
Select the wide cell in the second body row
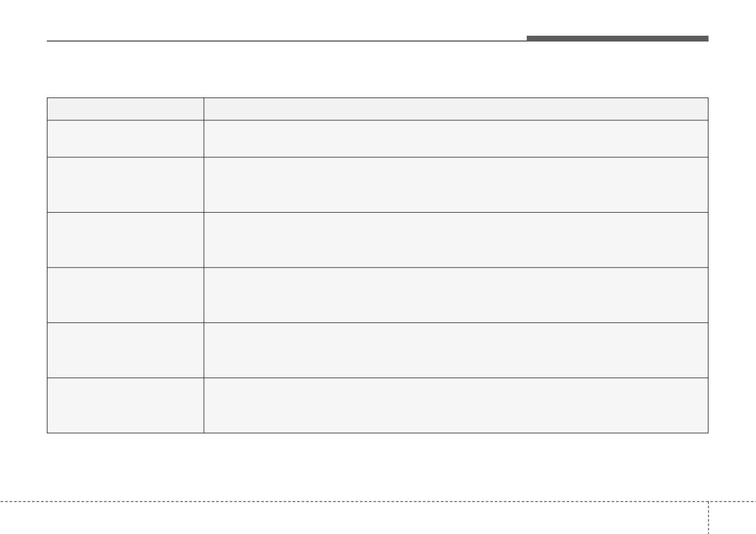tap(456, 184)
